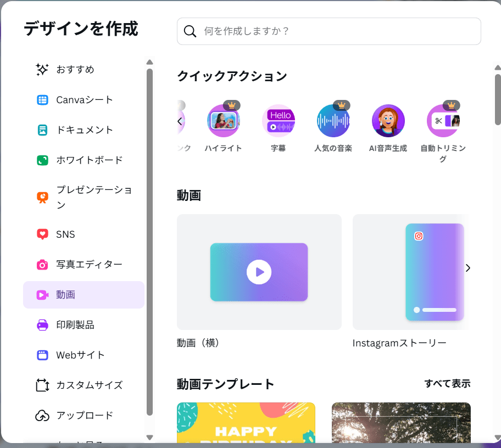Screen dimensions: 501x448
Task: Open the Happy Birthday video template
Action: click(246, 422)
